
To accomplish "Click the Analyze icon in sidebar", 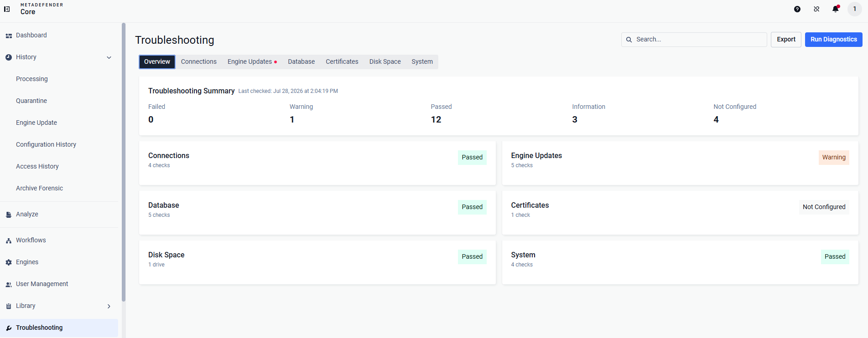I will (9, 215).
